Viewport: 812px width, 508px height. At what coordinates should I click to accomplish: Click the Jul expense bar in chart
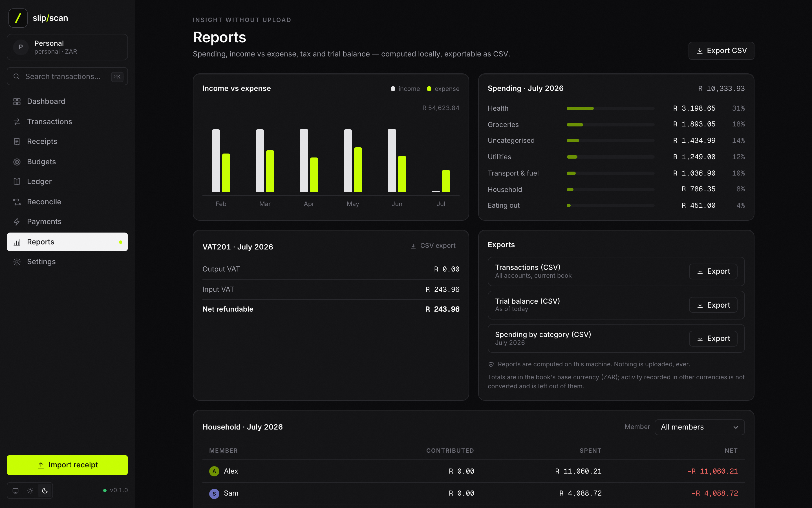tap(446, 181)
